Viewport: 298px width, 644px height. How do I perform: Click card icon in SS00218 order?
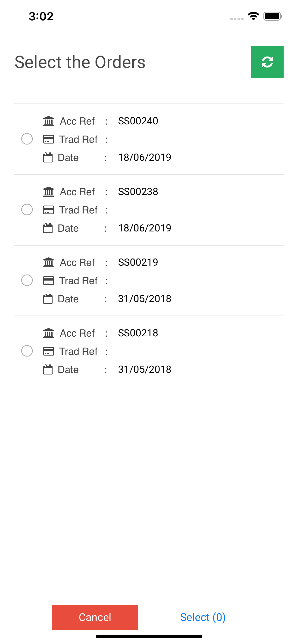point(48,351)
